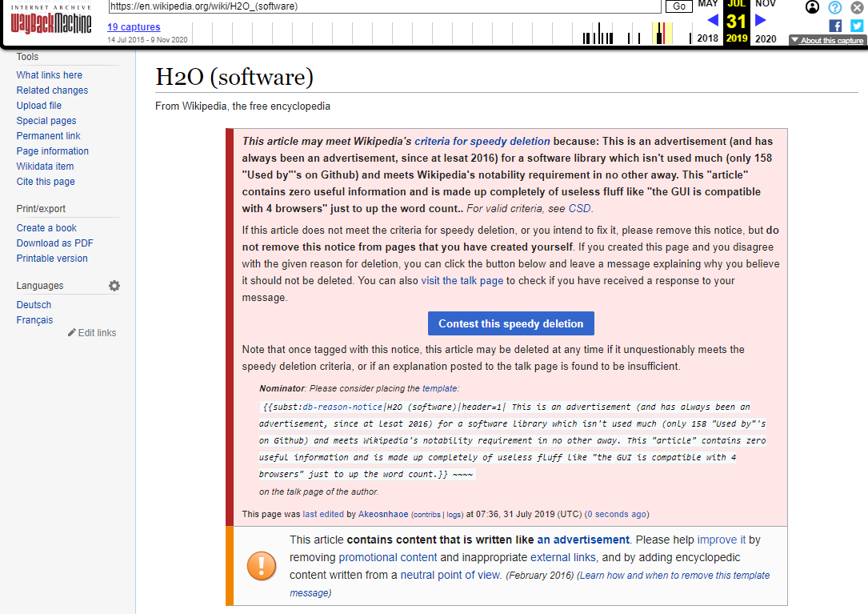
Task: Open Permanent link
Action: click(48, 136)
